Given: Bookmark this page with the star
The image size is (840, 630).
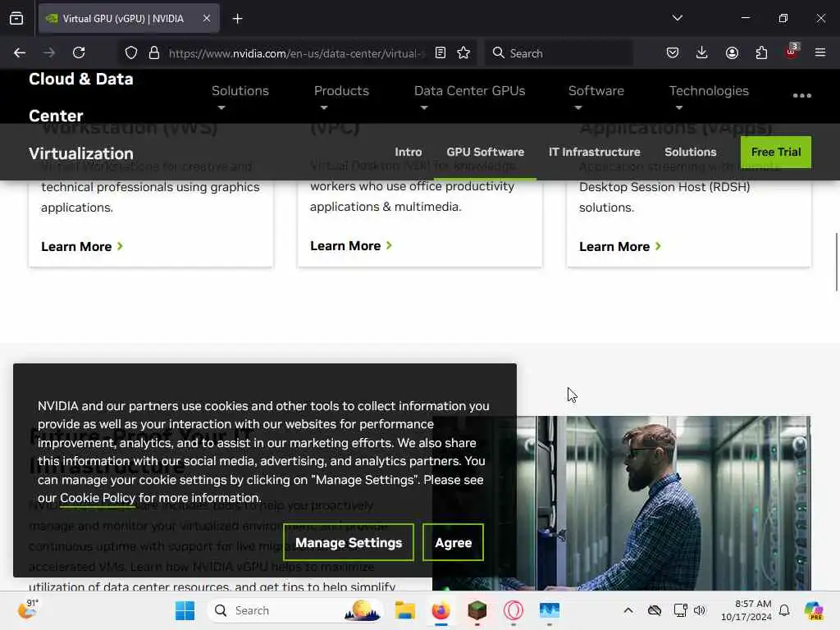Looking at the screenshot, I should click(463, 52).
